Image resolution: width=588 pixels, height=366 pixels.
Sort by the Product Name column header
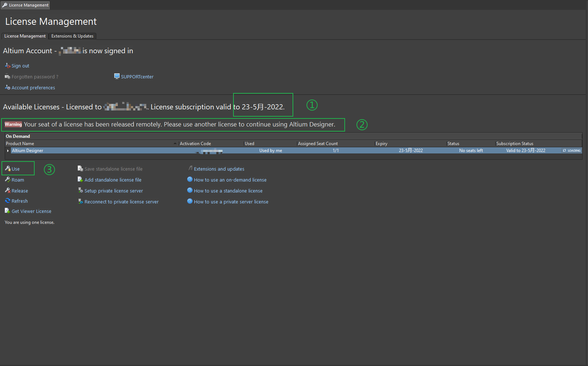point(92,144)
